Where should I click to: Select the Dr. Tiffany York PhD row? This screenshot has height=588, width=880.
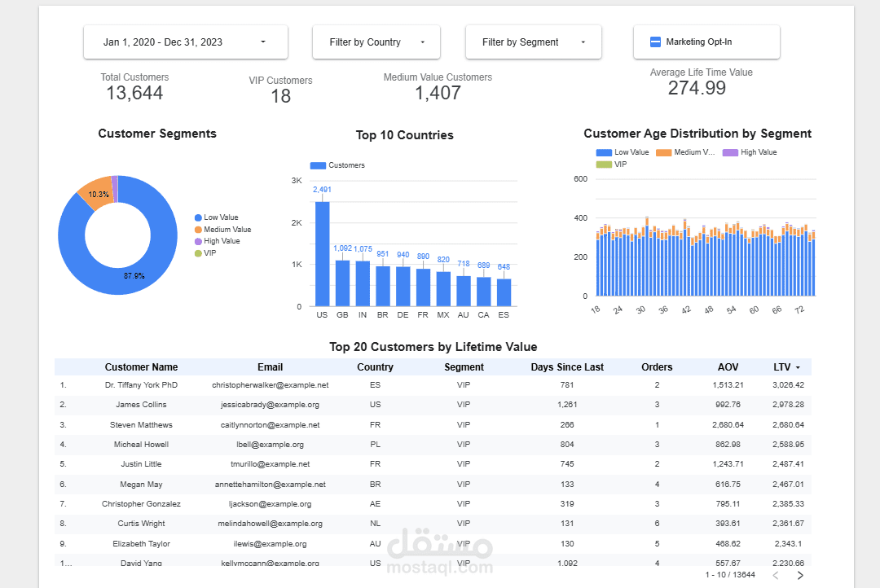coord(433,385)
